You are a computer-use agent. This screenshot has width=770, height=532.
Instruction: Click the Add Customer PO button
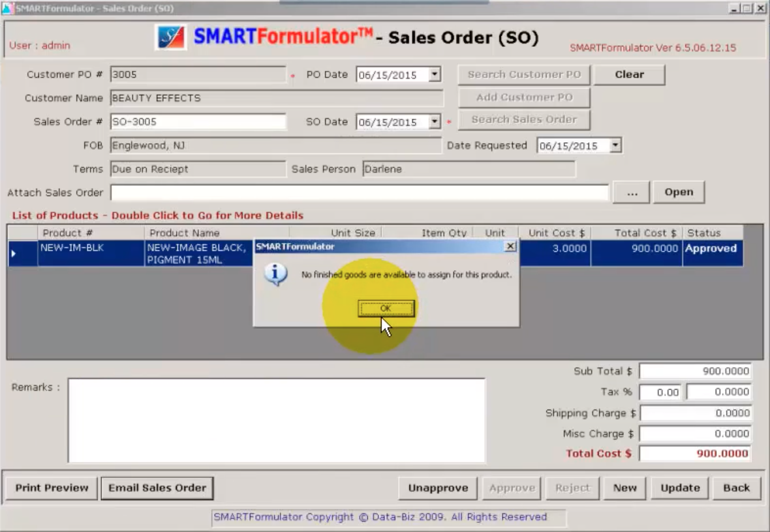[524, 97]
